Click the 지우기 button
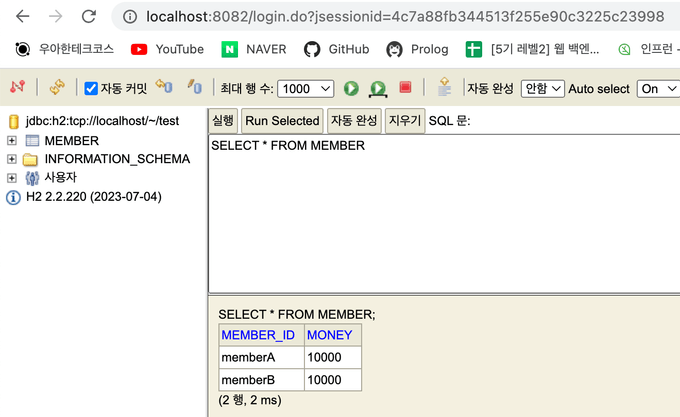The image size is (680, 417). 404,121
